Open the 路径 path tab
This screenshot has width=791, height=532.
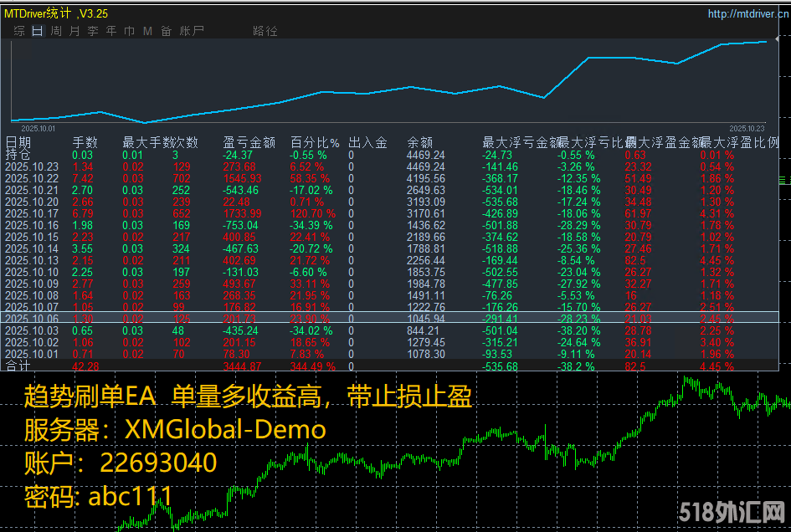click(265, 31)
